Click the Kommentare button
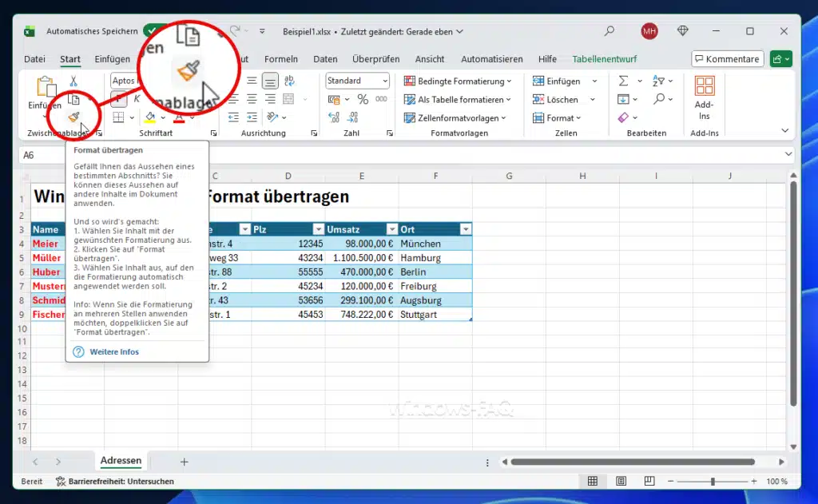818x504 pixels. (726, 58)
